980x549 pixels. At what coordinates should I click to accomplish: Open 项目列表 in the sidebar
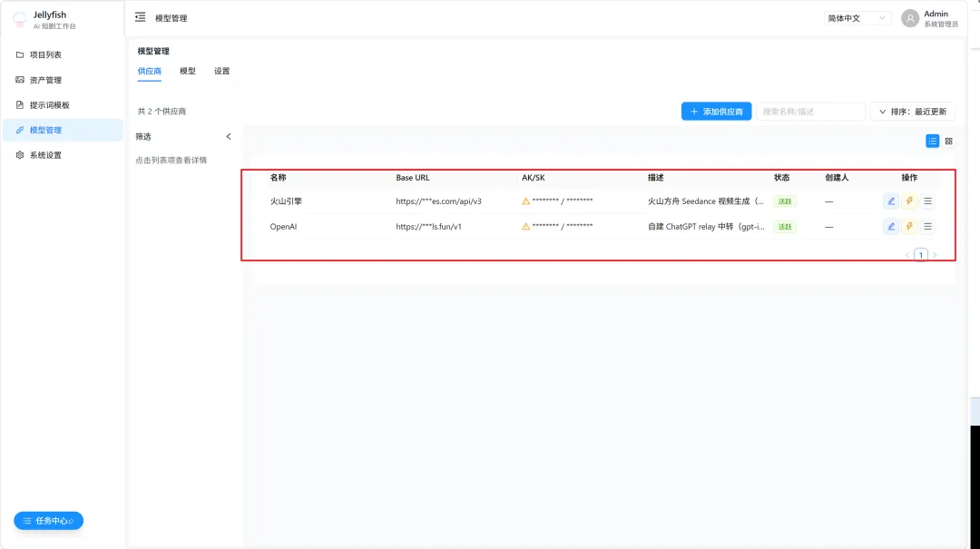tap(63, 55)
